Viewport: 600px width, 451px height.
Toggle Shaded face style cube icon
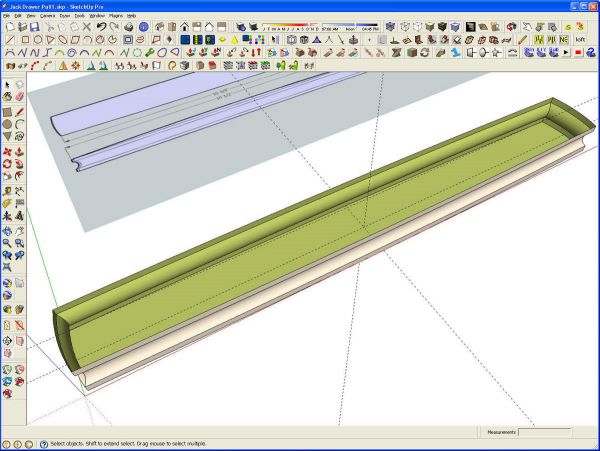coord(430,27)
